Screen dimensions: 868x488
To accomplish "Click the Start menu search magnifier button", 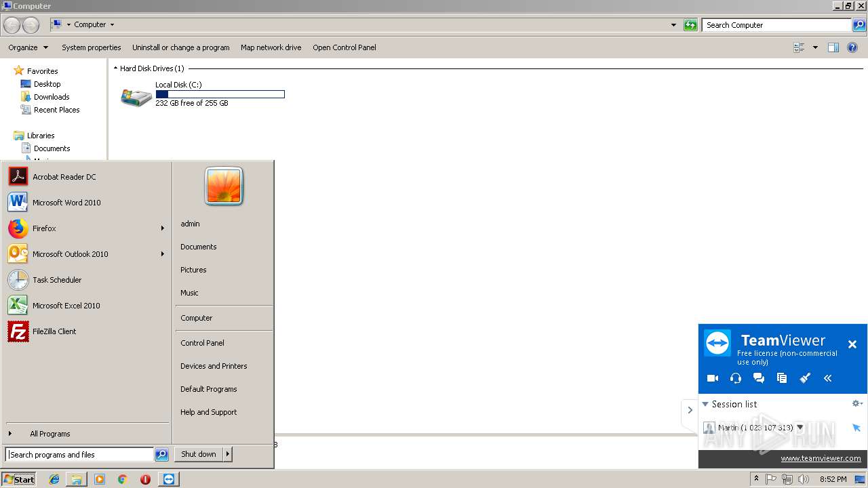I will click(x=161, y=455).
